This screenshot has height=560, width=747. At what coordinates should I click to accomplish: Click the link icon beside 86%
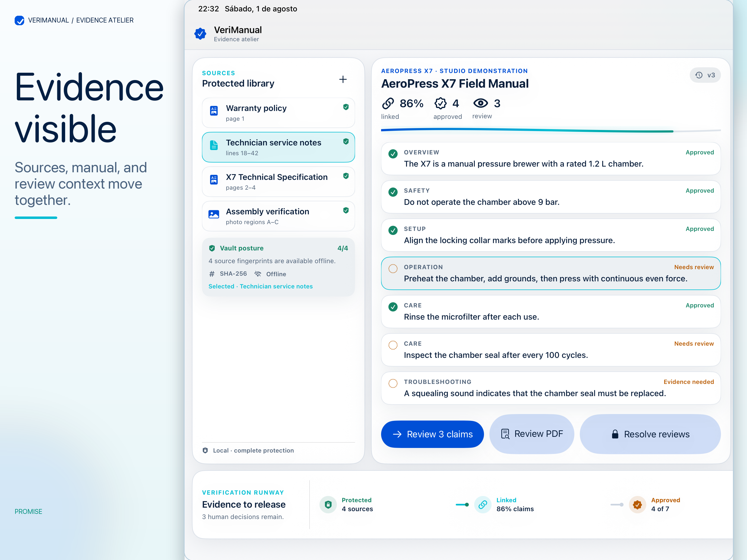click(388, 103)
